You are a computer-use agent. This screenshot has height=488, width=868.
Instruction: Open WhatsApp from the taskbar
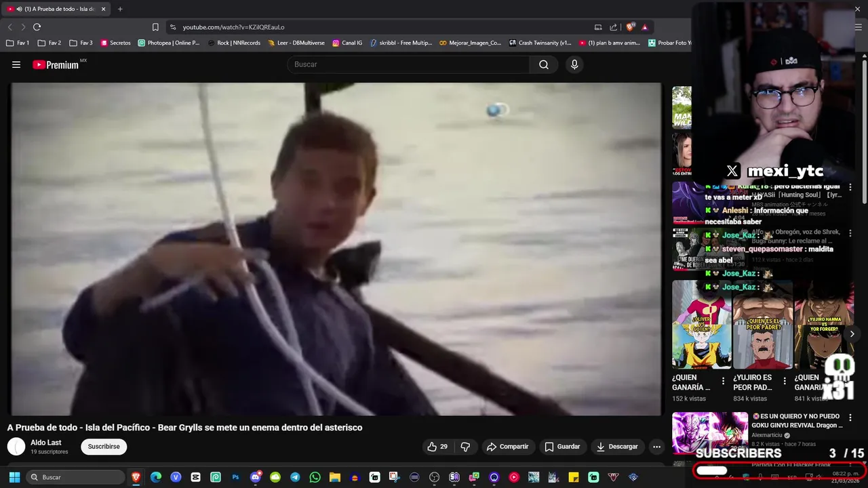pos(315,477)
